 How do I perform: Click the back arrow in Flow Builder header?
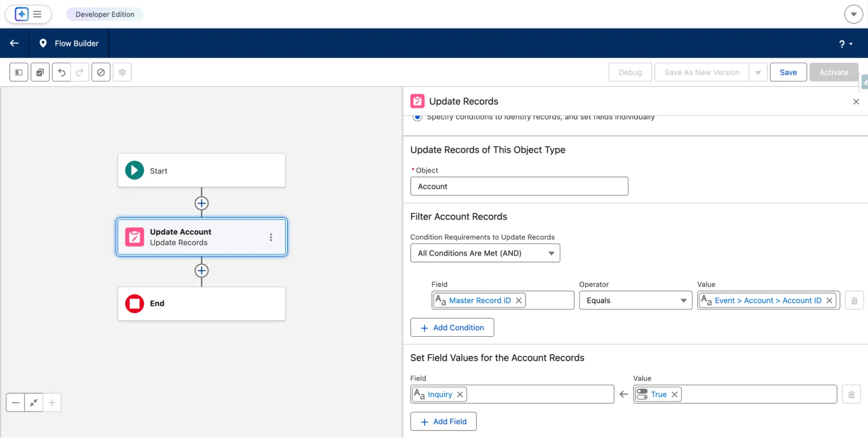14,43
